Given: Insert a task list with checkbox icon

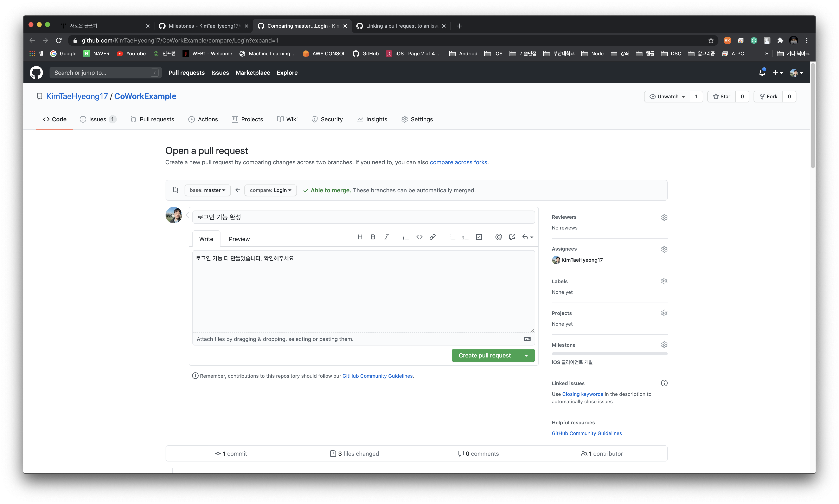Looking at the screenshot, I should [x=479, y=237].
